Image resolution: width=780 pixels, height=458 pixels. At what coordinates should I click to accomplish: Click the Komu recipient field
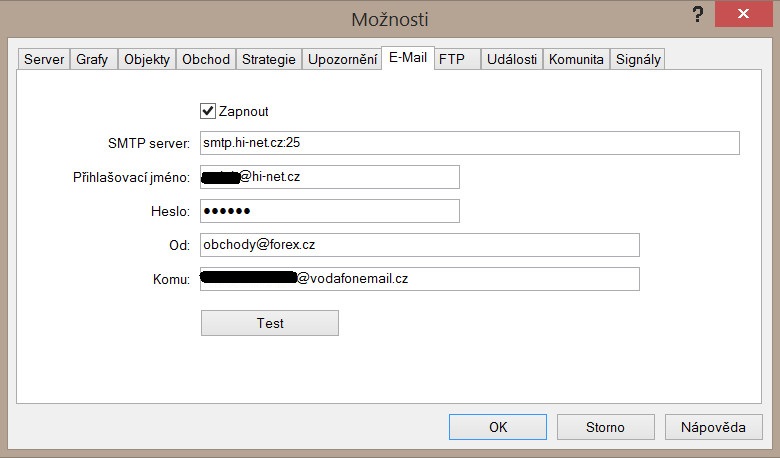[x=420, y=279]
